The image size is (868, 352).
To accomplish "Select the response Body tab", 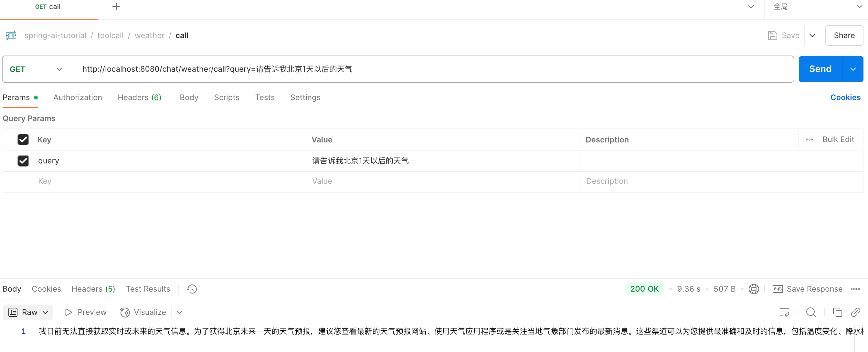I will [x=12, y=289].
